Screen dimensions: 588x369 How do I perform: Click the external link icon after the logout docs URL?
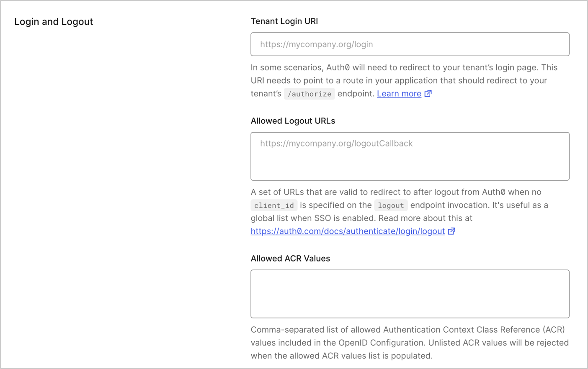(451, 231)
